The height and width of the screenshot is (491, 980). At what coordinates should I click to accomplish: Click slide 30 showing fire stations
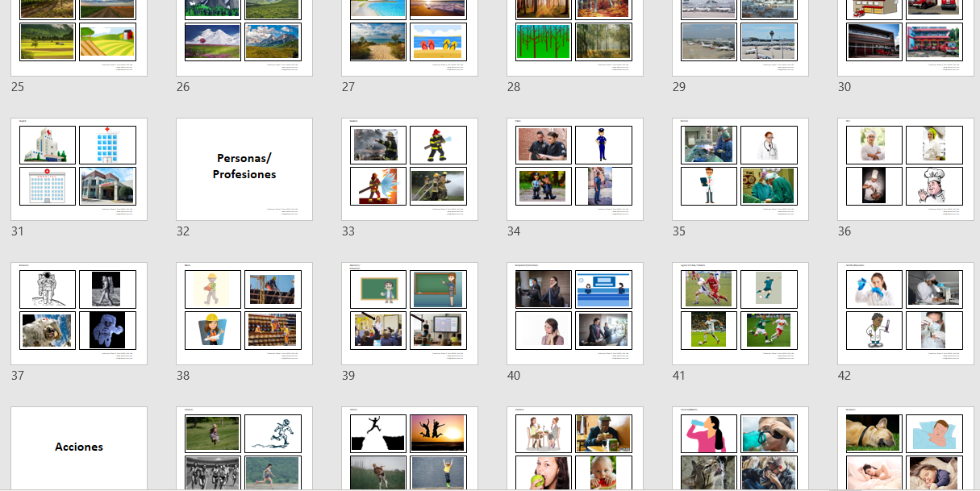pos(906,36)
